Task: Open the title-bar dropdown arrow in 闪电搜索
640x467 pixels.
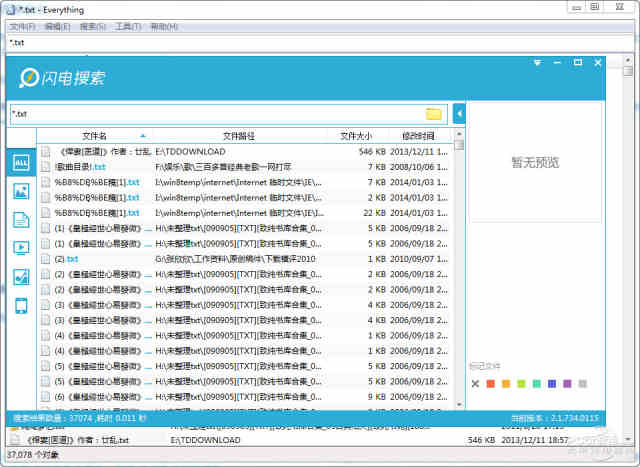Action: (x=538, y=62)
